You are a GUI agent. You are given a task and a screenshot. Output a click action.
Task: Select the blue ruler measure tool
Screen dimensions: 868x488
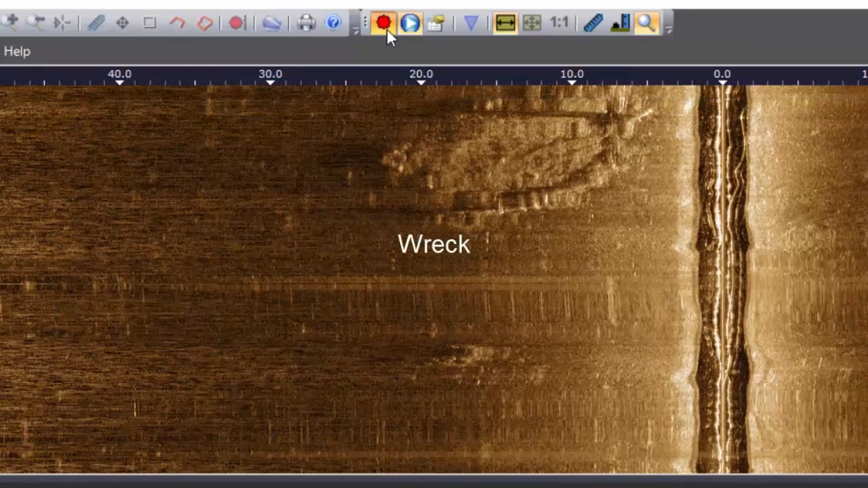(x=96, y=23)
